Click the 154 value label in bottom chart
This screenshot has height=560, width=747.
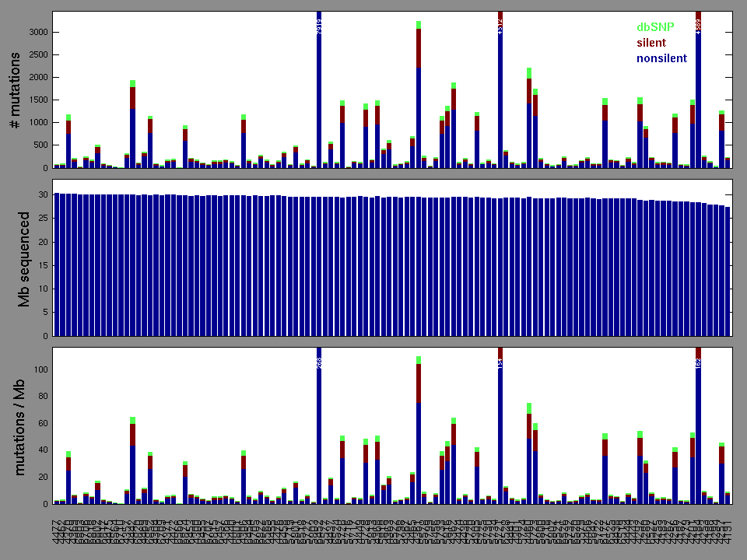click(500, 362)
